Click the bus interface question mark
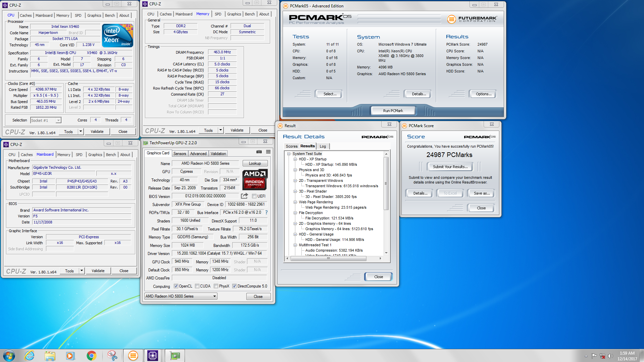 266,212
